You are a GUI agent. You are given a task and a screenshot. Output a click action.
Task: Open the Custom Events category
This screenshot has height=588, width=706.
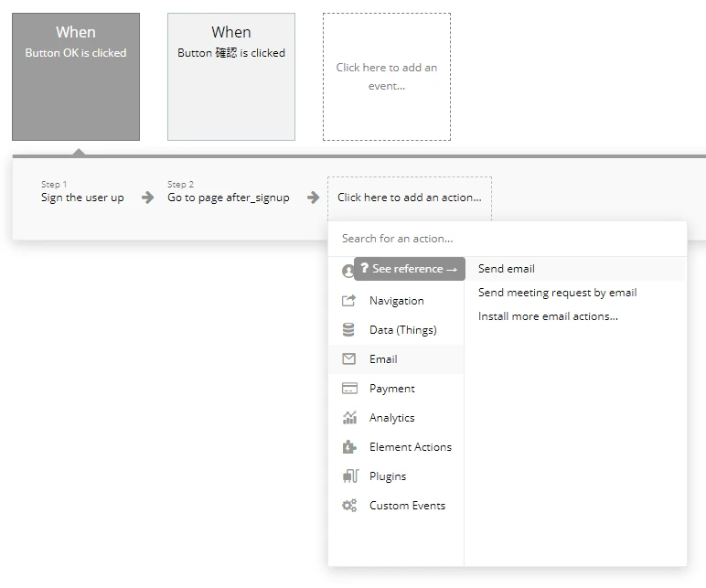(396, 506)
